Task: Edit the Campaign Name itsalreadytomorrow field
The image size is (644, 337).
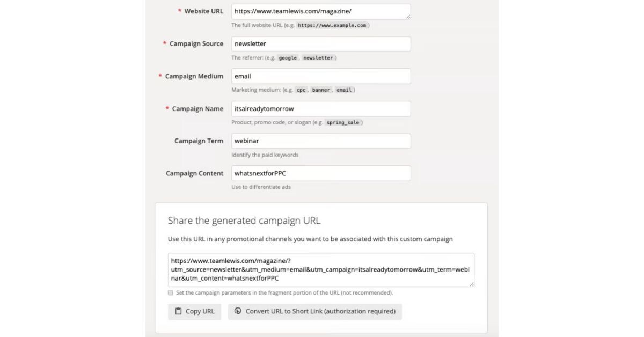Action: tap(321, 109)
